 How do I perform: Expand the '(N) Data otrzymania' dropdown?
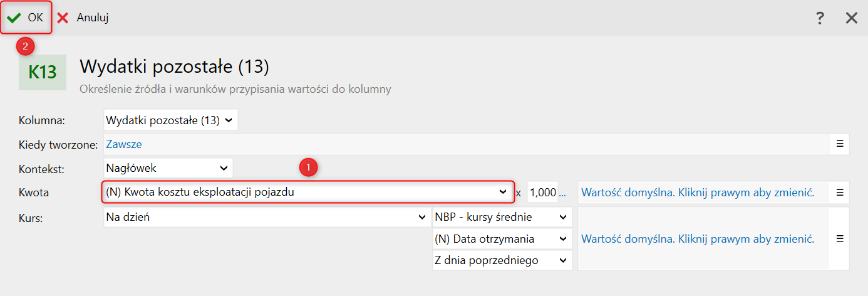point(502,238)
